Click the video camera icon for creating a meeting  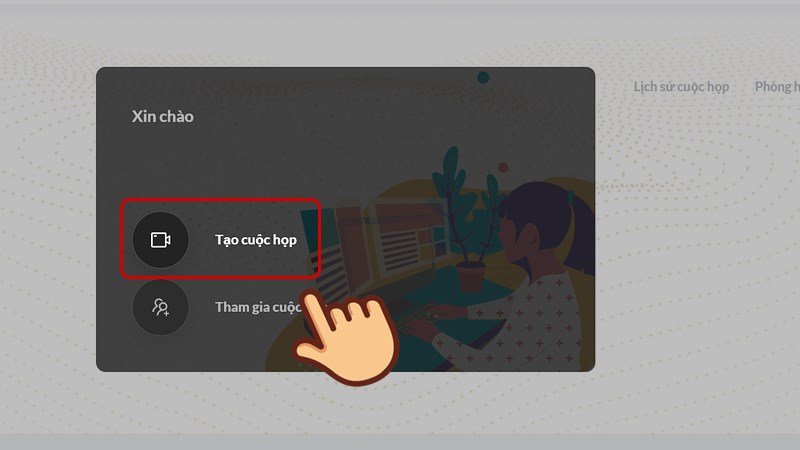click(x=160, y=240)
